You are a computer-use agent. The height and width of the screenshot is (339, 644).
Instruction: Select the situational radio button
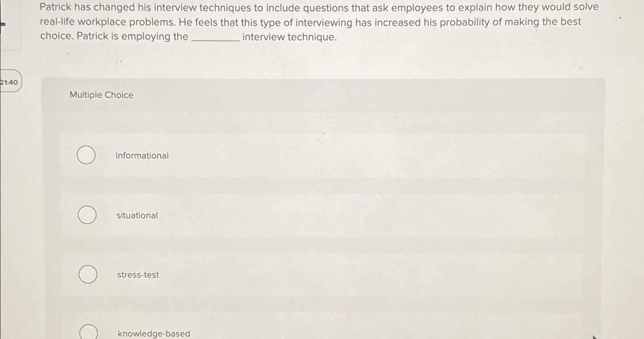(x=87, y=215)
